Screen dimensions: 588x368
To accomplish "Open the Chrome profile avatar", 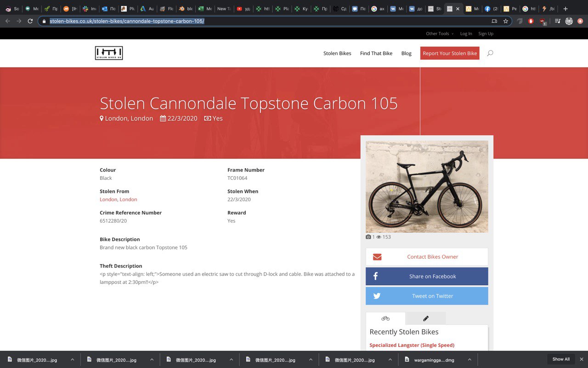I will click(x=569, y=21).
